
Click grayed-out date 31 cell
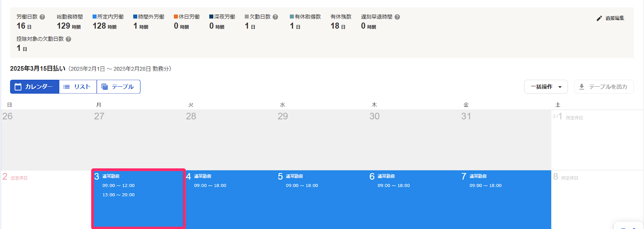point(506,140)
